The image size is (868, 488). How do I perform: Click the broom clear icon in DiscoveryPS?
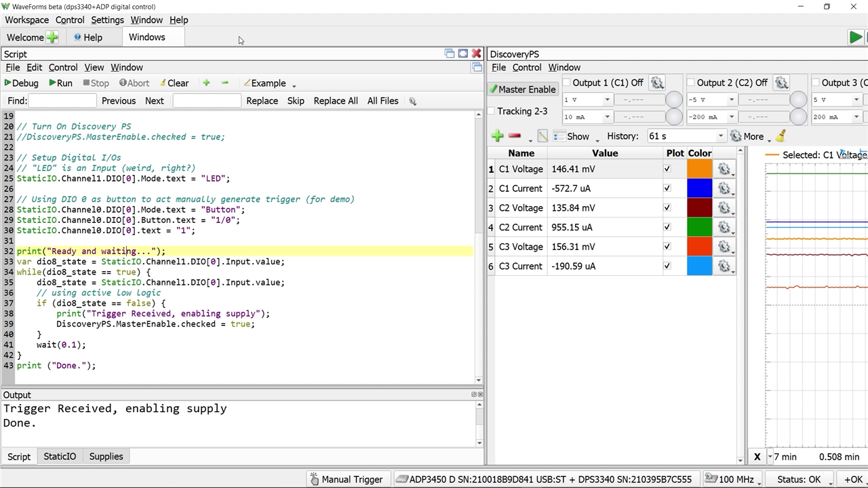(x=781, y=136)
